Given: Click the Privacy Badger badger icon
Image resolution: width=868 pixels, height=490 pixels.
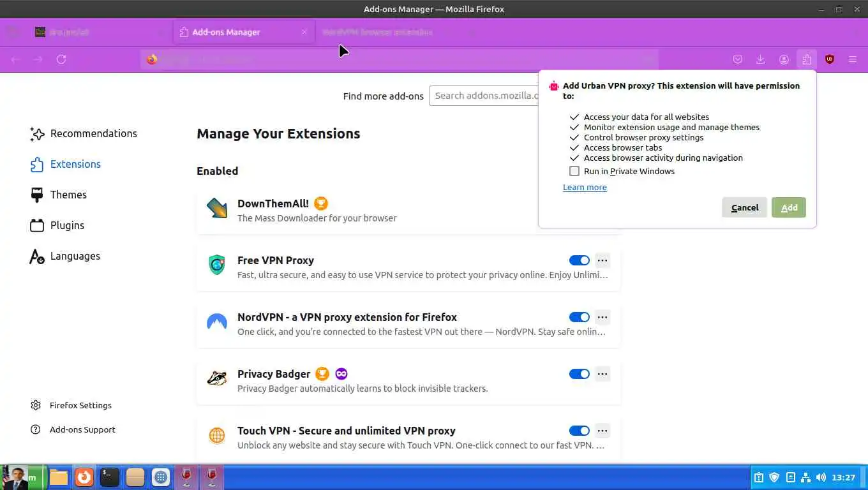Looking at the screenshot, I should click(217, 378).
